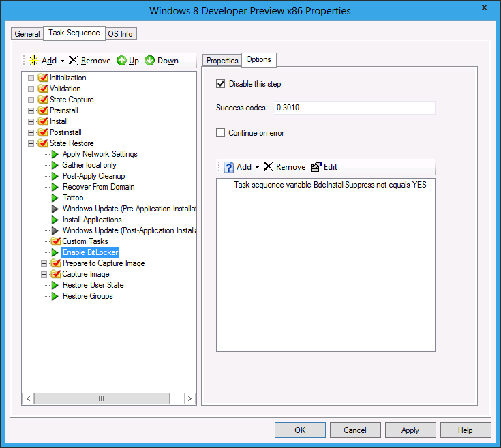Image resolution: width=501 pixels, height=448 pixels.
Task: Select the Restore Groups step
Action: [x=88, y=296]
